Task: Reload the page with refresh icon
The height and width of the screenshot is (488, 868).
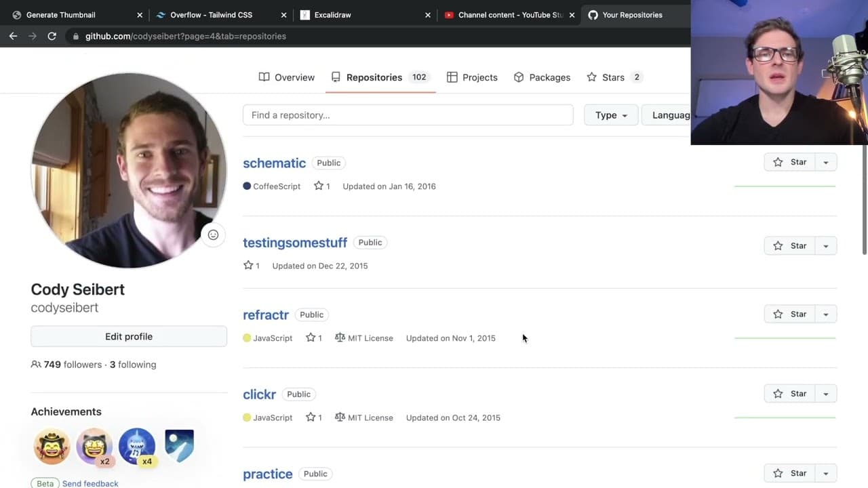Action: [x=52, y=36]
